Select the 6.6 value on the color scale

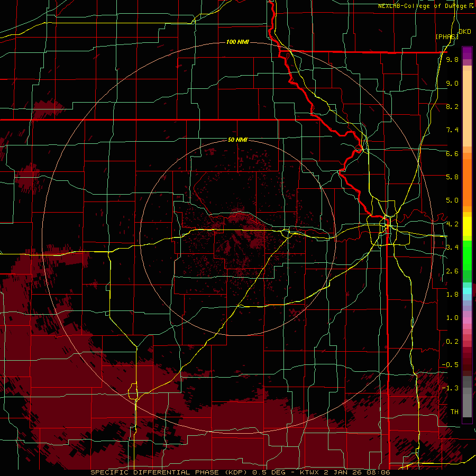point(452,153)
